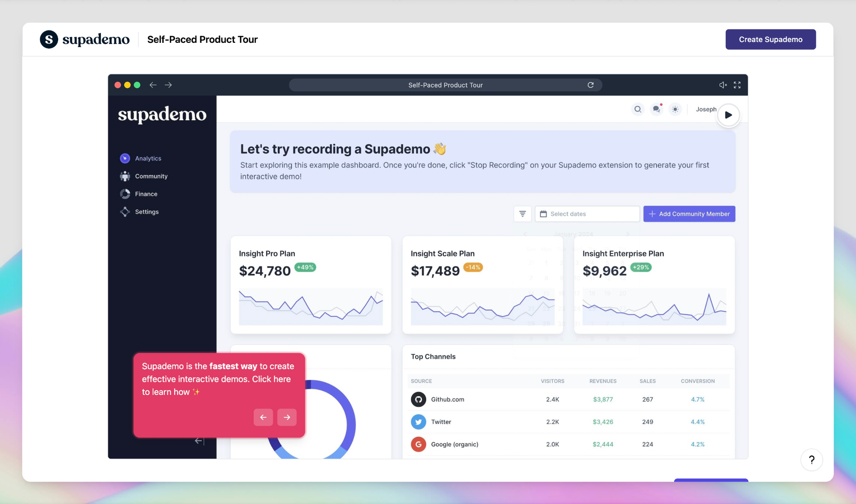The width and height of the screenshot is (856, 504).
Task: Click the white supademo sidebar logo
Action: [162, 115]
